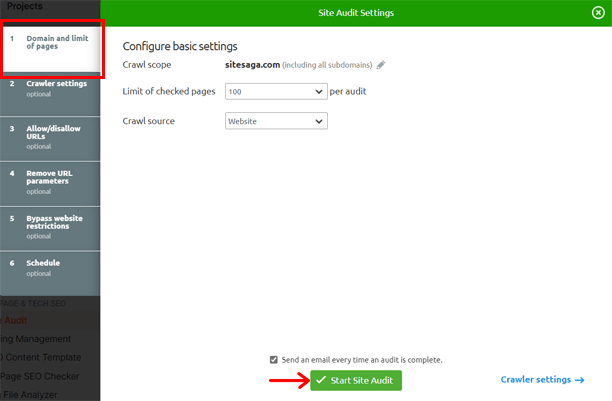Open Content Template in background sidebar

point(41,357)
